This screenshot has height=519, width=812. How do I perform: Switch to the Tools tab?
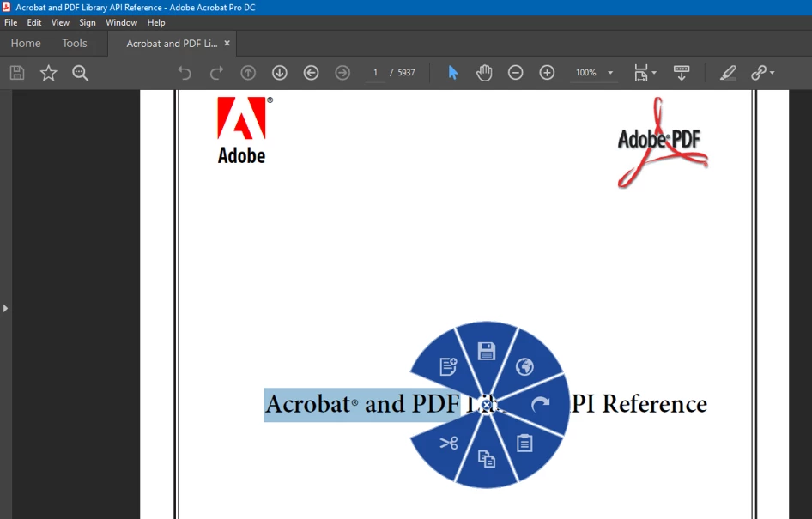click(x=75, y=44)
